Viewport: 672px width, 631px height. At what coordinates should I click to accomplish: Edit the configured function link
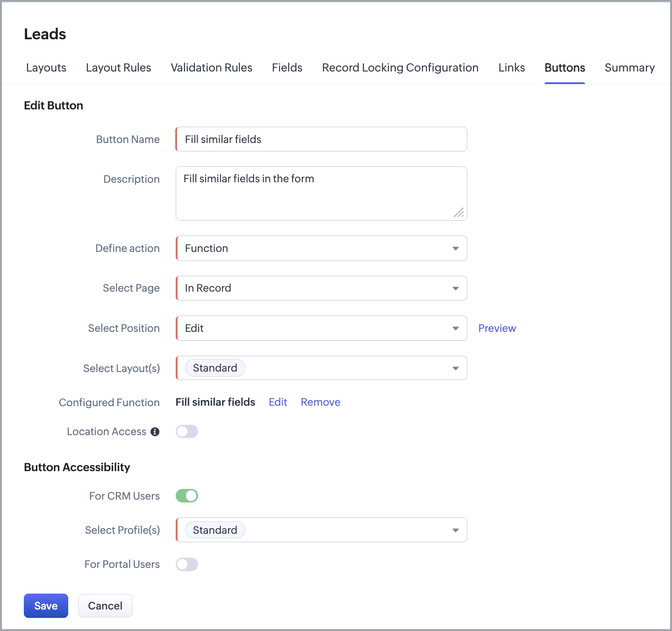pyautogui.click(x=278, y=402)
